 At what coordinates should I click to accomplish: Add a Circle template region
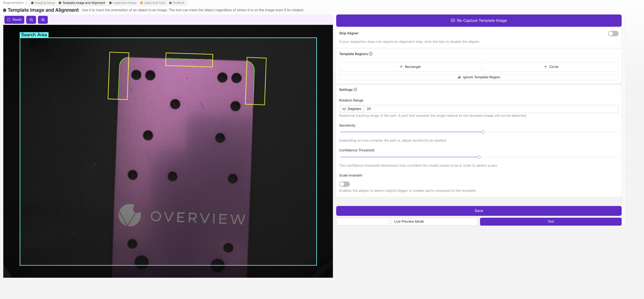(551, 67)
